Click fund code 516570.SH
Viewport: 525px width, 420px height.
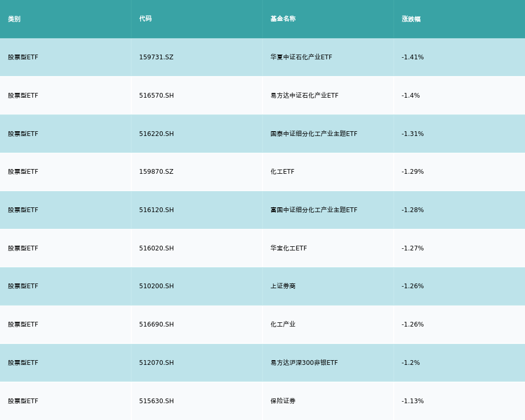pyautogui.click(x=156, y=96)
